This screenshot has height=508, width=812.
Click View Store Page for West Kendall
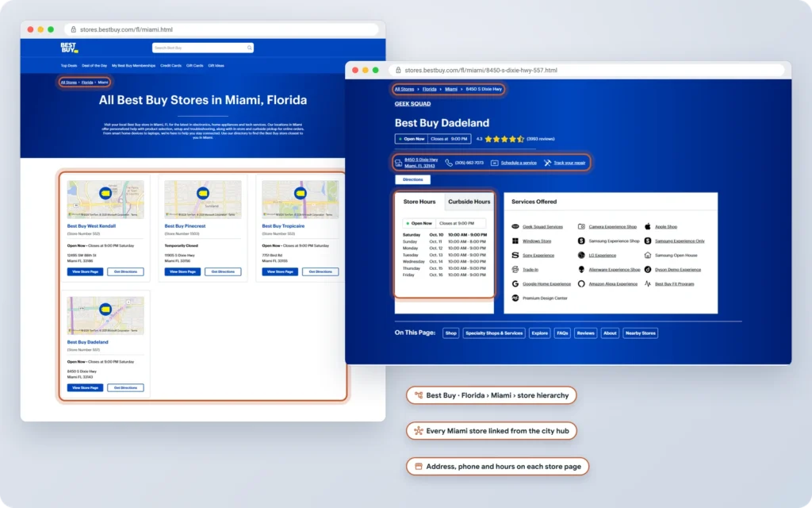coord(85,271)
